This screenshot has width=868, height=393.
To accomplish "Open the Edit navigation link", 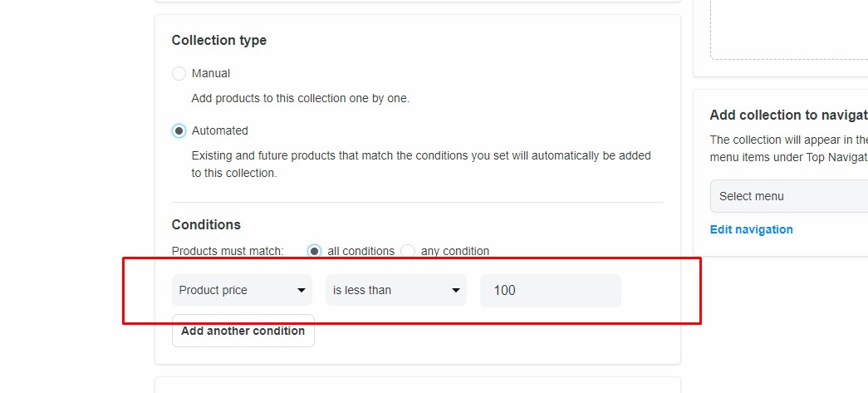I will click(751, 229).
